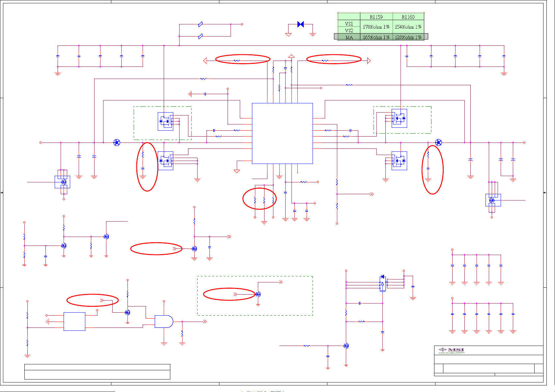Select the blue bidirectional diode symbol

pyautogui.click(x=300, y=24)
